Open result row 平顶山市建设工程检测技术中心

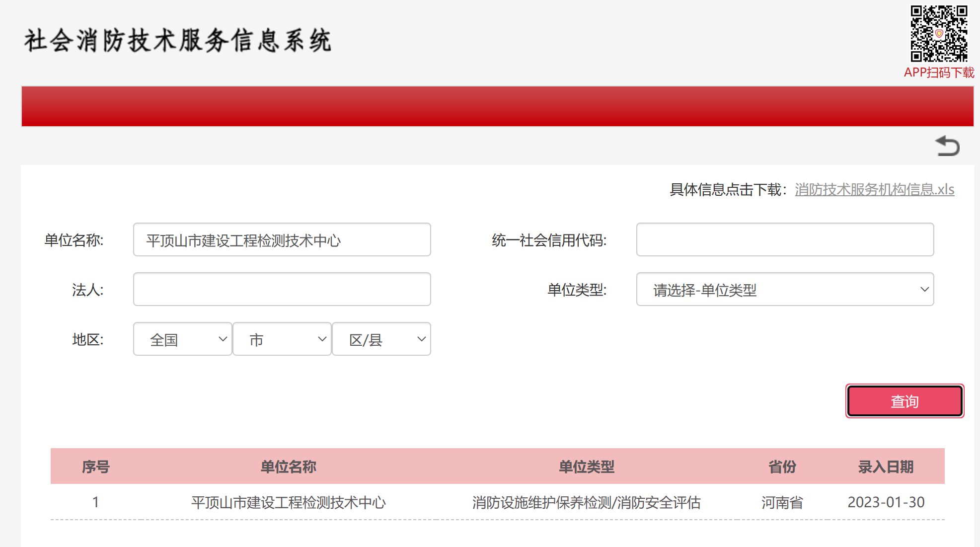288,502
